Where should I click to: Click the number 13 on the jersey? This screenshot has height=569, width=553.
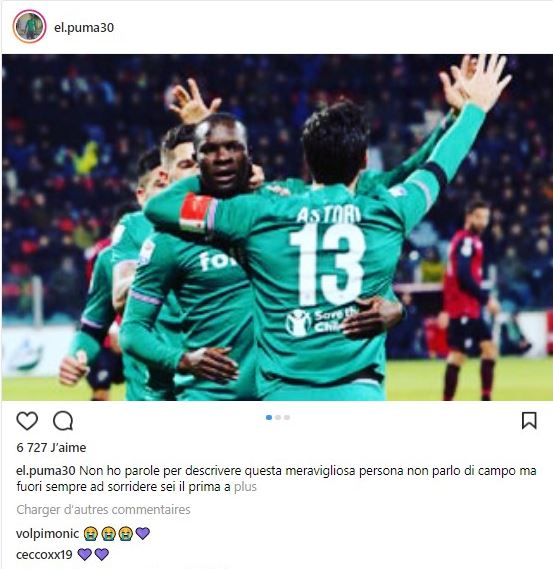327,264
